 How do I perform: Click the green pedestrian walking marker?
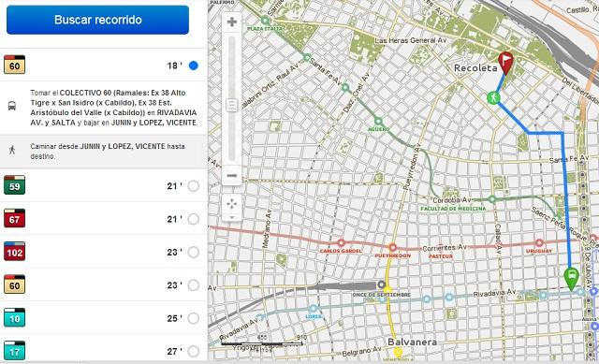click(x=493, y=97)
